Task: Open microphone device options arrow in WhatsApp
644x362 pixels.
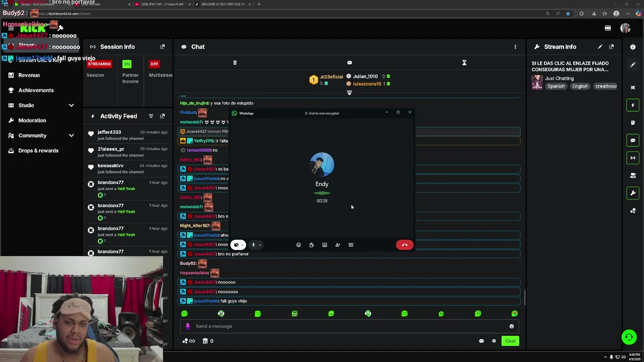Action: 260,245
